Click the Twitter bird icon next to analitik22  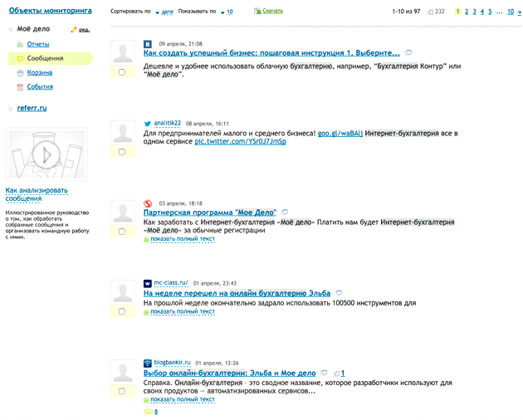148,124
